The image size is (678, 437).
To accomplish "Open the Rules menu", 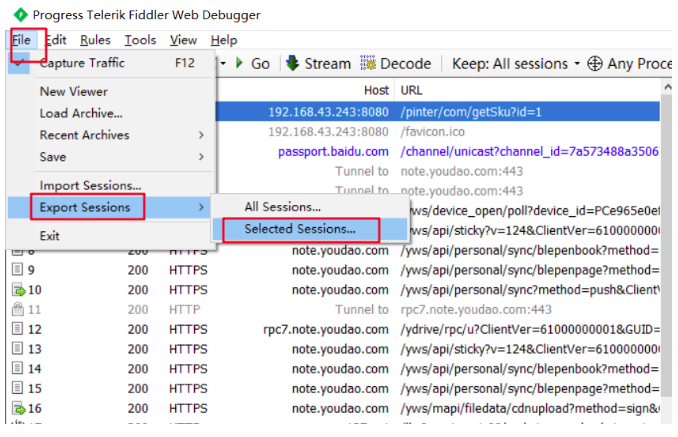I will pos(95,40).
